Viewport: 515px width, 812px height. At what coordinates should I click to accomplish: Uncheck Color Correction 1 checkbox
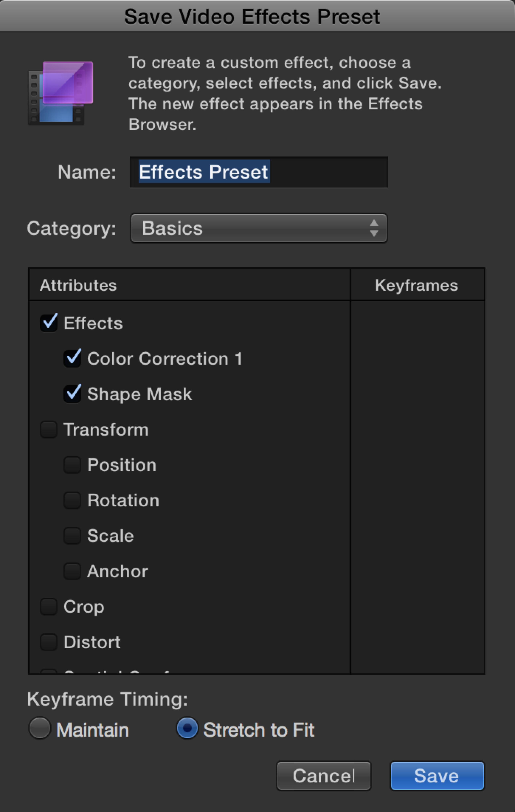73,358
